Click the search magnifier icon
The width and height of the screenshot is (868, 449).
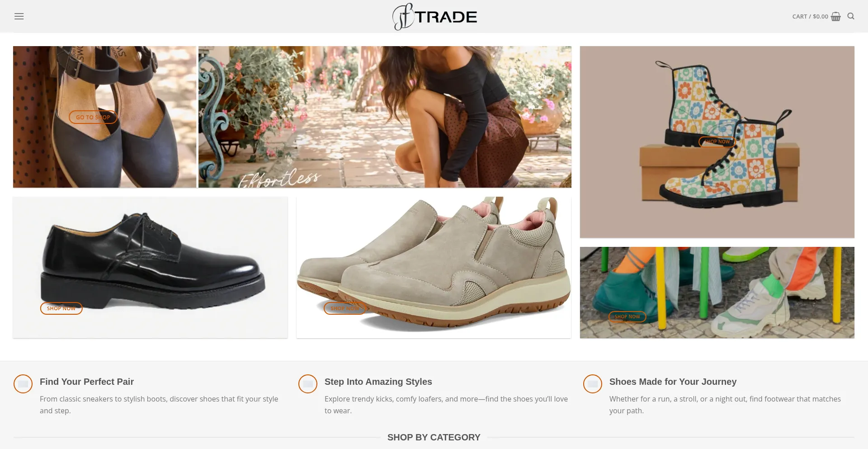[850, 16]
